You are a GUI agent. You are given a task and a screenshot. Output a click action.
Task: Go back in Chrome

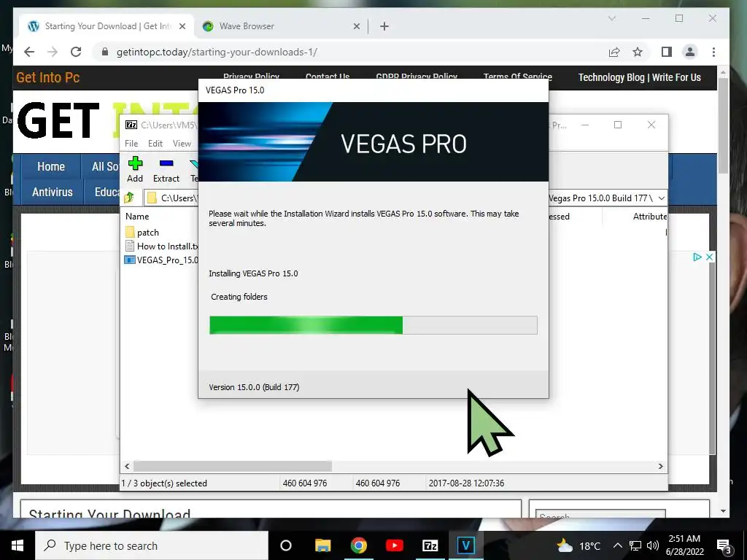tap(29, 52)
